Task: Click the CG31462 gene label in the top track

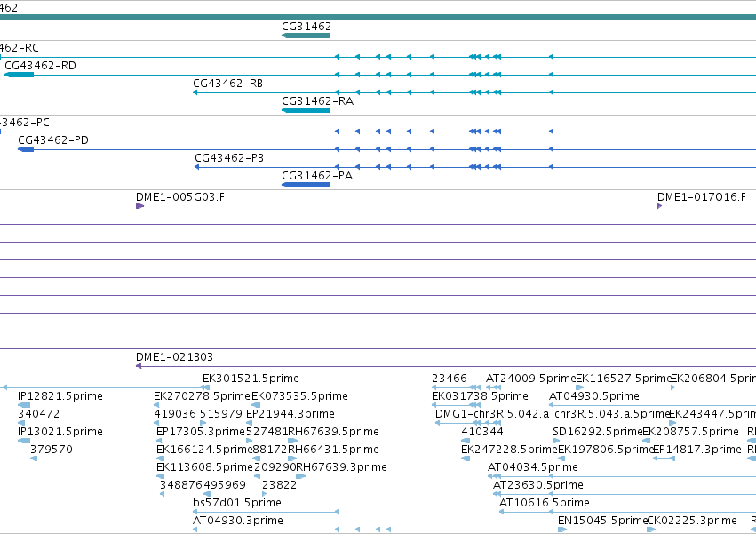Action: pyautogui.click(x=306, y=27)
